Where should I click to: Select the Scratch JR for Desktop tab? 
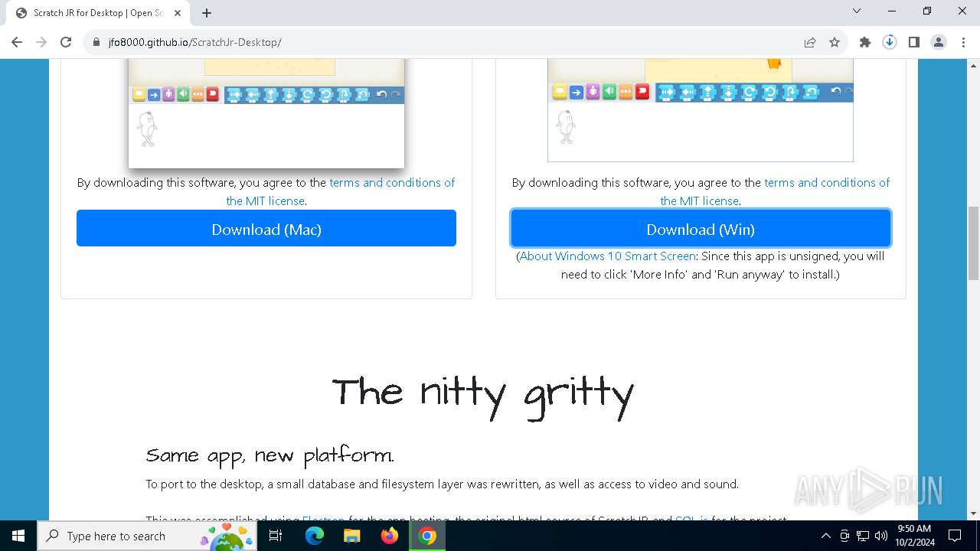[x=97, y=13]
